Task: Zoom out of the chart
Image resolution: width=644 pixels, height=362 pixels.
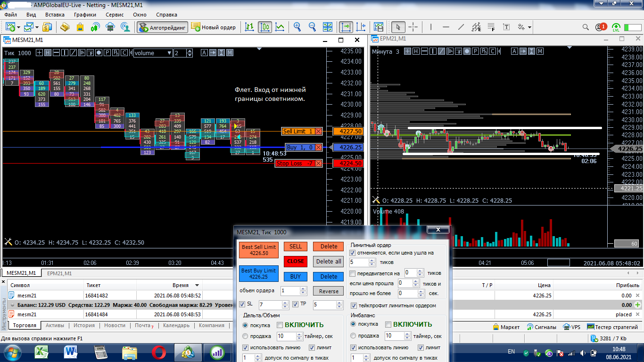Action: (x=312, y=27)
